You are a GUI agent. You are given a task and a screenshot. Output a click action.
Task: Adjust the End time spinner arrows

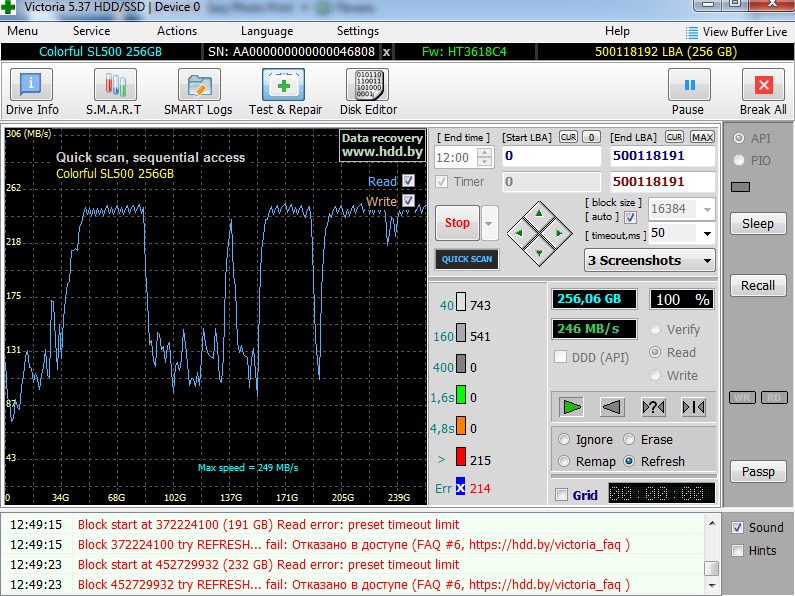click(485, 157)
